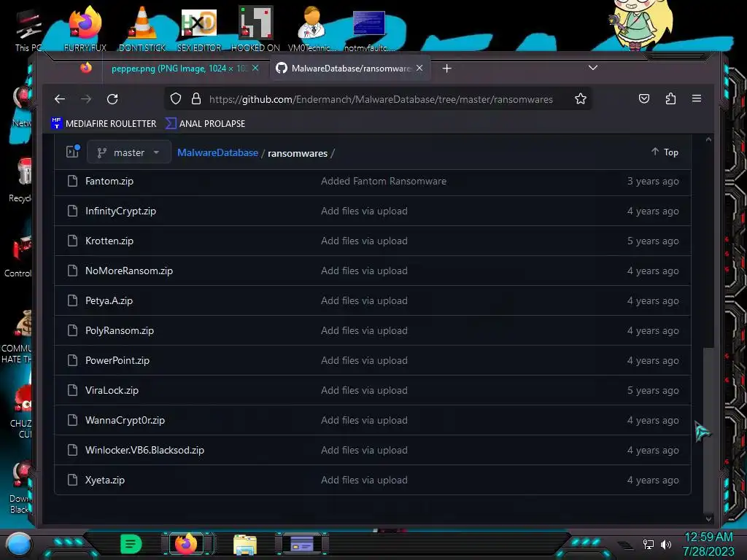
Task: Reload the GitHub page
Action: coord(112,99)
